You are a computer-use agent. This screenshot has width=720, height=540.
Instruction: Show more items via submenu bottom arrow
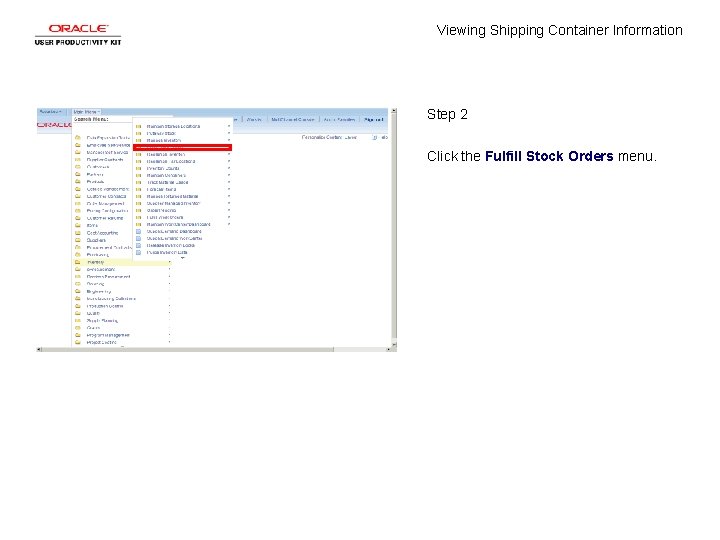click(182, 258)
